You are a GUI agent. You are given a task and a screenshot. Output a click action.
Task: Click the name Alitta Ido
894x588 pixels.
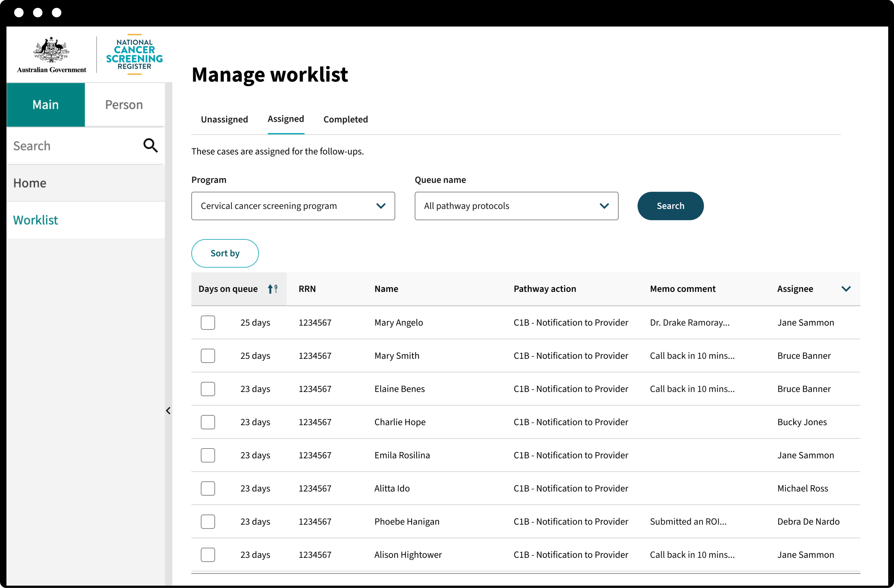(392, 488)
